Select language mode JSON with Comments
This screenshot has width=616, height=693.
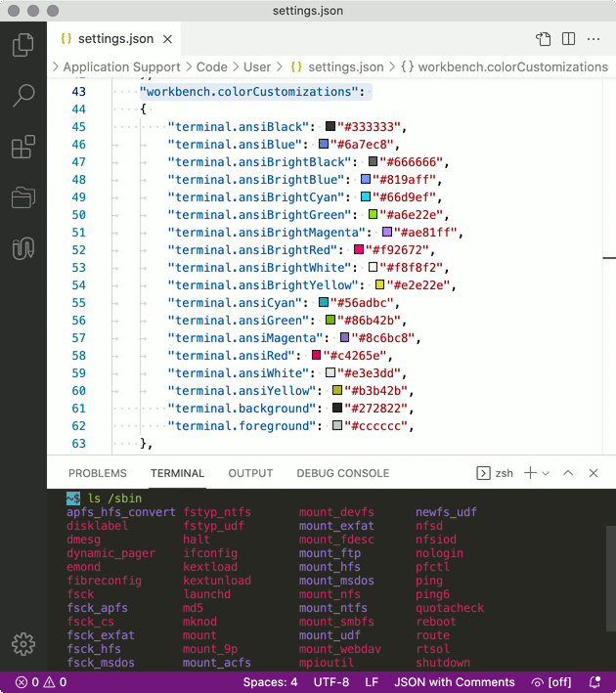tap(454, 682)
